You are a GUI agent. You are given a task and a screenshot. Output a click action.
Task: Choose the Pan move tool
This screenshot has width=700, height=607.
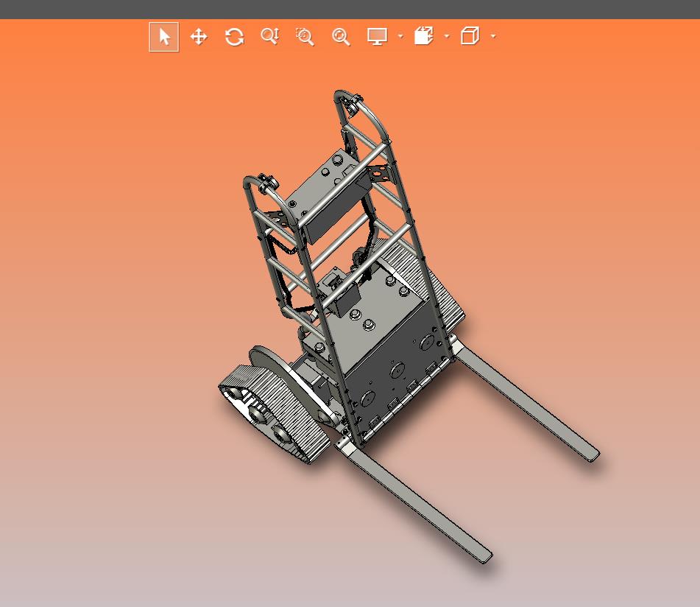(x=199, y=37)
